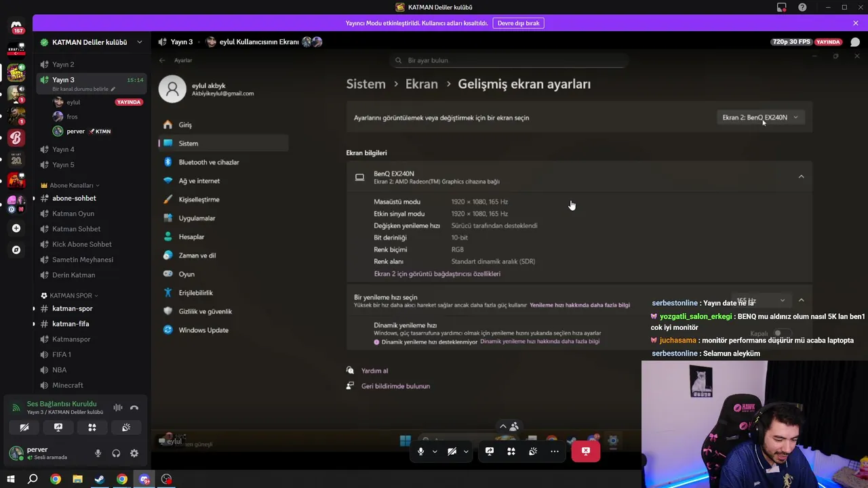Screen dimensions: 868x488
Task: Select Sistem in settings sidebar
Action: [x=224, y=144]
